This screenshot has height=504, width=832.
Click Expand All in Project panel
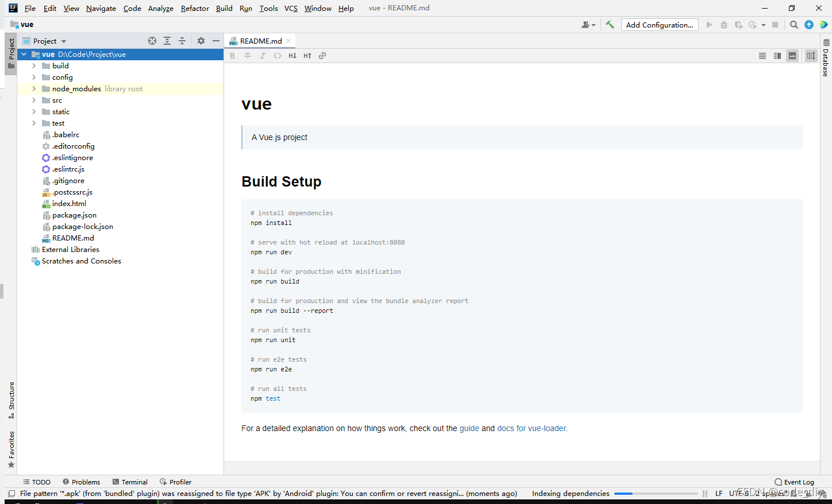(167, 41)
